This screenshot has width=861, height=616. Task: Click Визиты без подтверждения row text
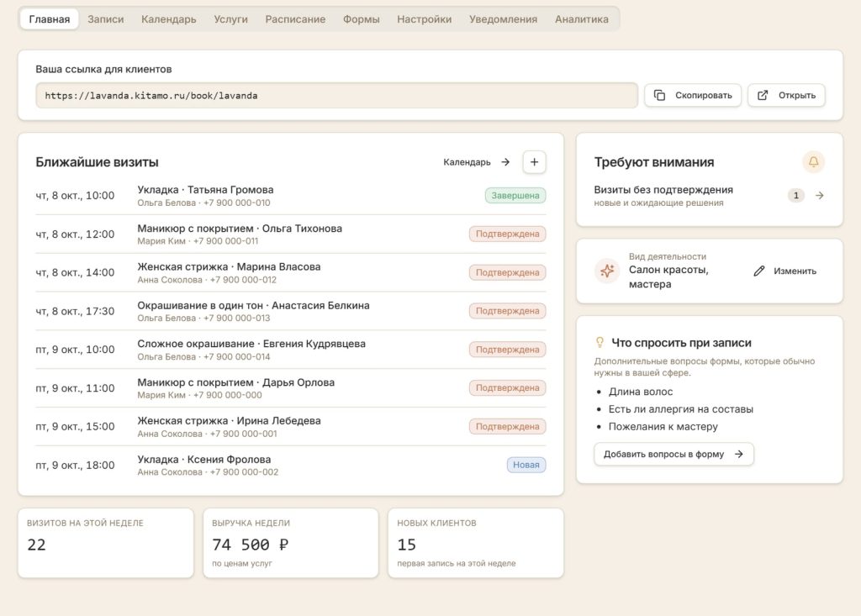[663, 190]
